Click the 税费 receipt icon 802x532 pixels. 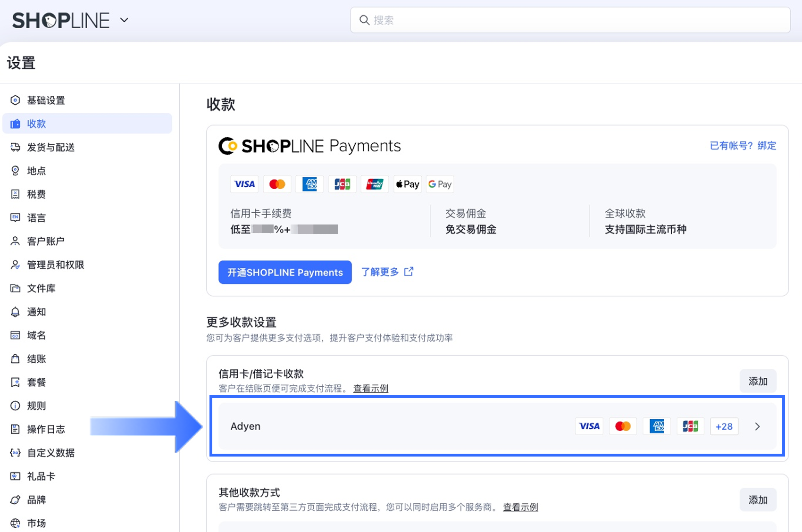15,194
